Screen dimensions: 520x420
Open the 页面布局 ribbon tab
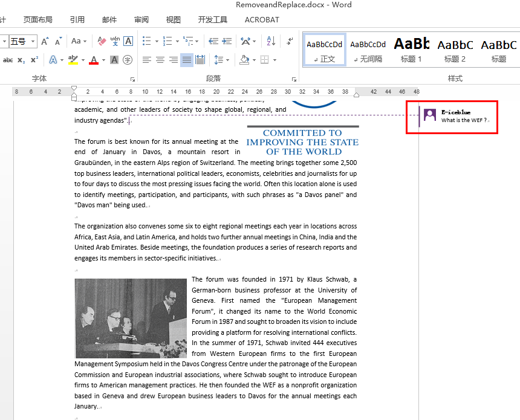coord(38,20)
